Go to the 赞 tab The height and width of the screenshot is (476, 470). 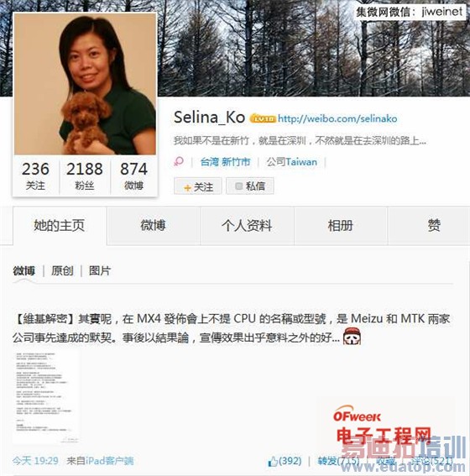click(434, 226)
